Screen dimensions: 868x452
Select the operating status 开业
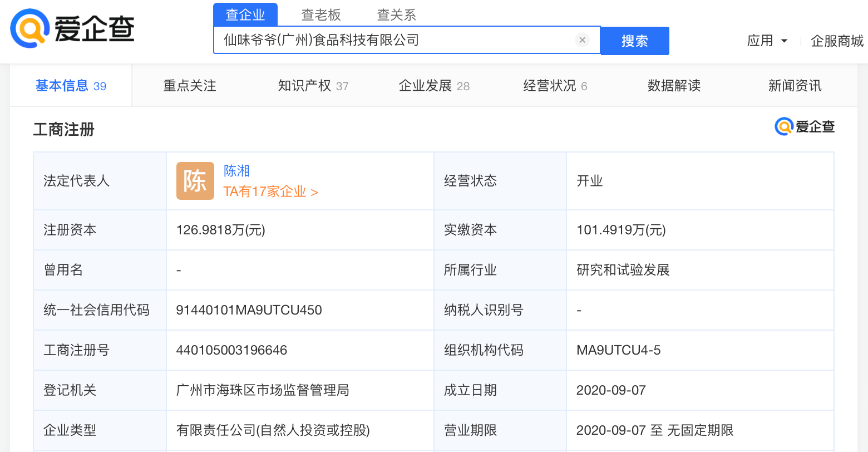coord(590,181)
